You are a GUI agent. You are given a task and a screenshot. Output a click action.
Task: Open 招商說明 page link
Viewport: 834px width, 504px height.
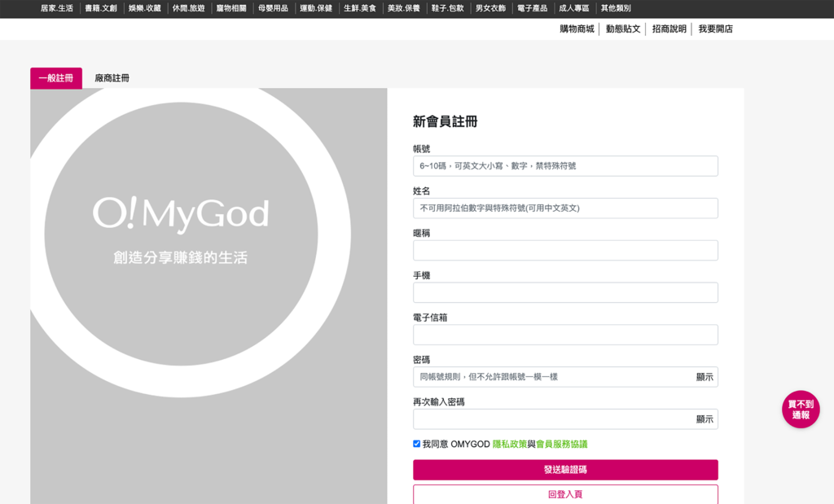[669, 28]
